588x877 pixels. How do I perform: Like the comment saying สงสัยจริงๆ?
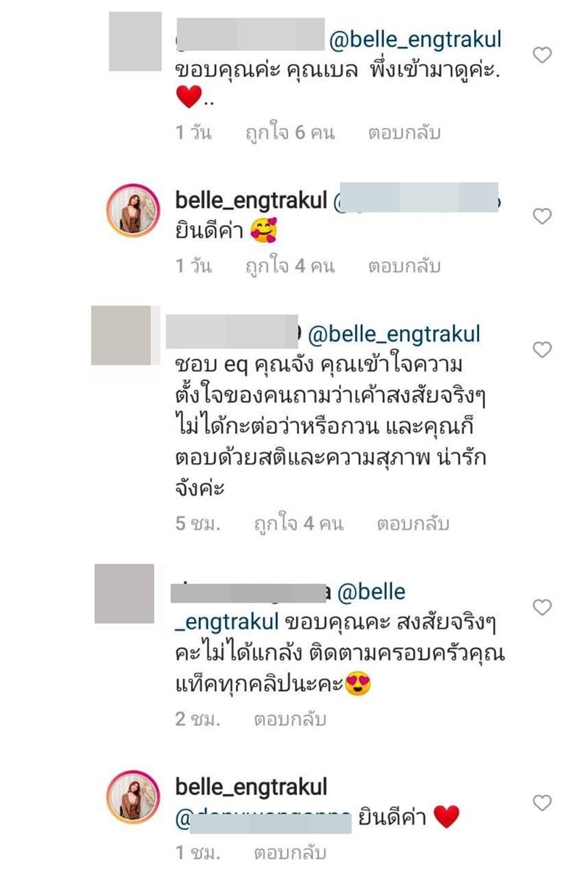(x=542, y=607)
